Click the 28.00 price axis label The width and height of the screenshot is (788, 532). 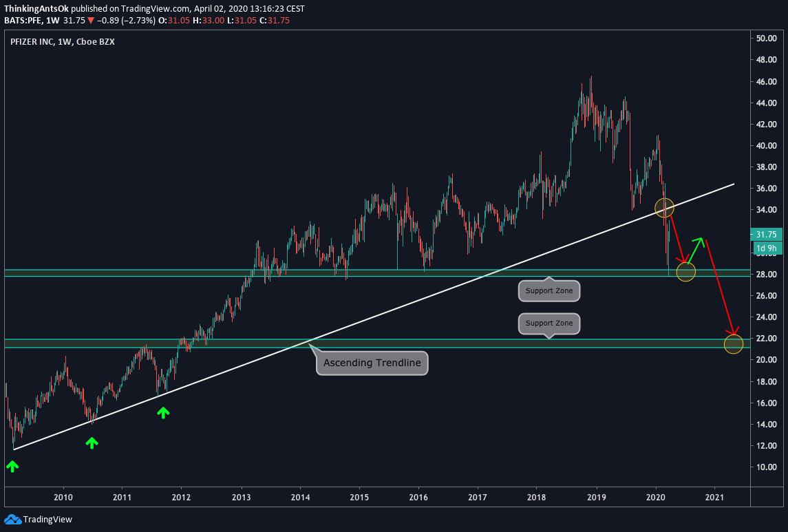[766, 275]
